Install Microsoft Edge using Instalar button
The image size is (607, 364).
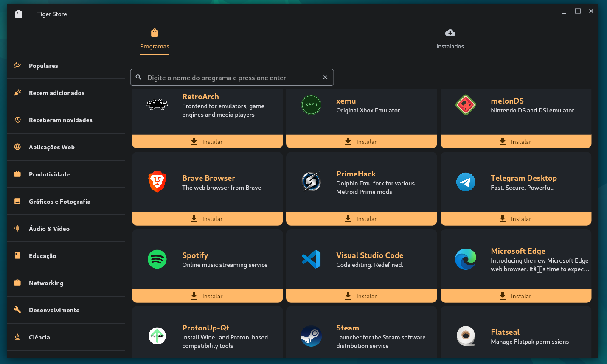(x=516, y=296)
